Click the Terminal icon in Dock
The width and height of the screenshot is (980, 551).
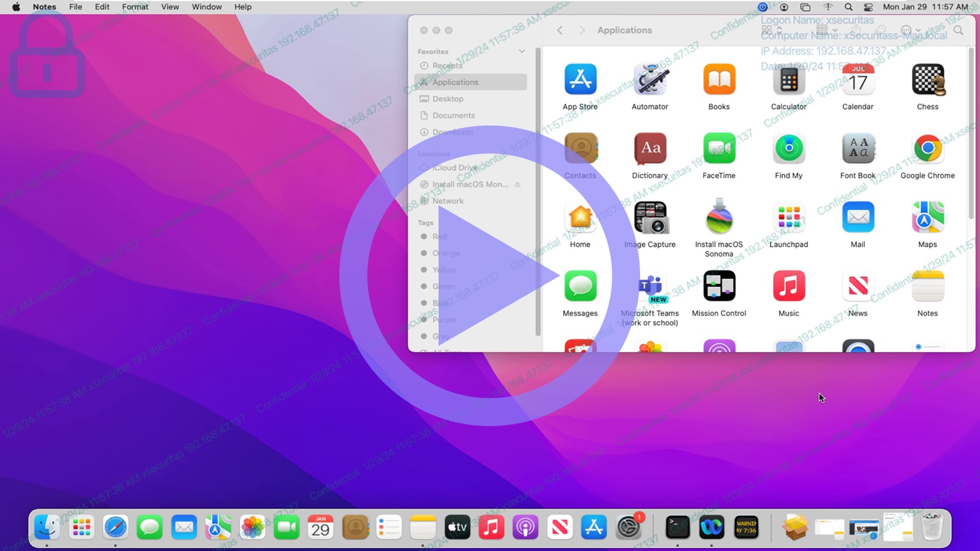[x=677, y=527]
